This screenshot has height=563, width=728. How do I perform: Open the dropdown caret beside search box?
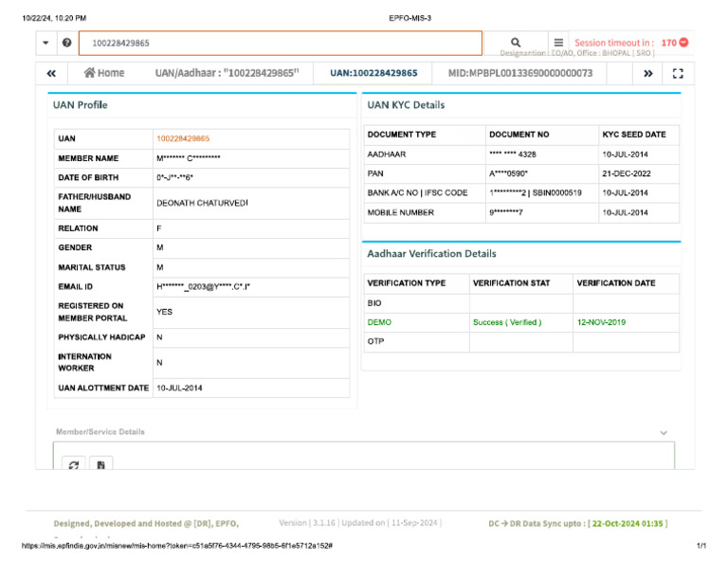pyautogui.click(x=45, y=43)
